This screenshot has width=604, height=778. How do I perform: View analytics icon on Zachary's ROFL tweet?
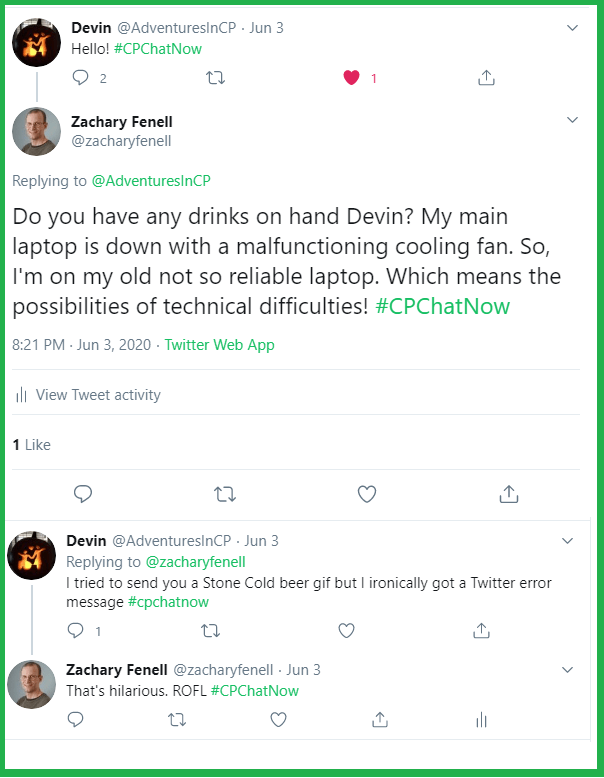coord(481,719)
